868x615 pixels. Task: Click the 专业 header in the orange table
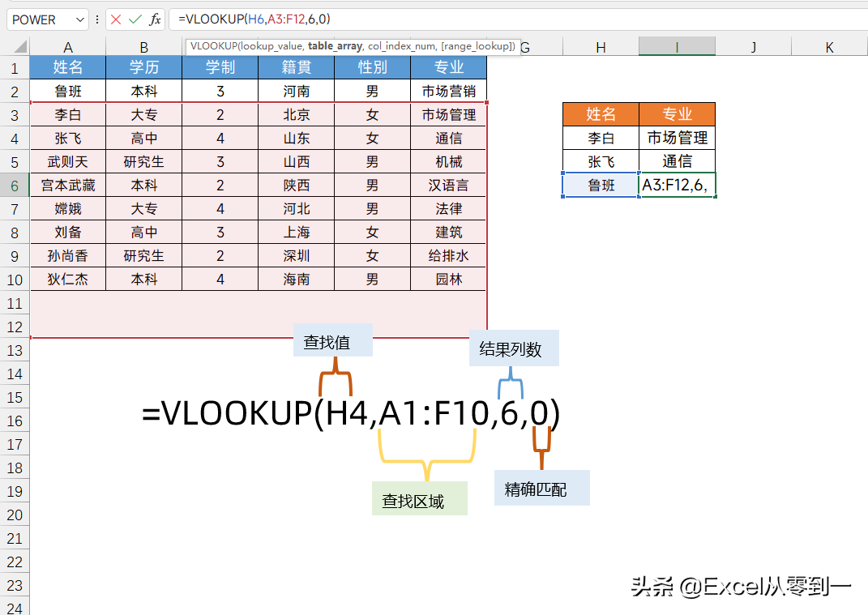pyautogui.click(x=677, y=114)
